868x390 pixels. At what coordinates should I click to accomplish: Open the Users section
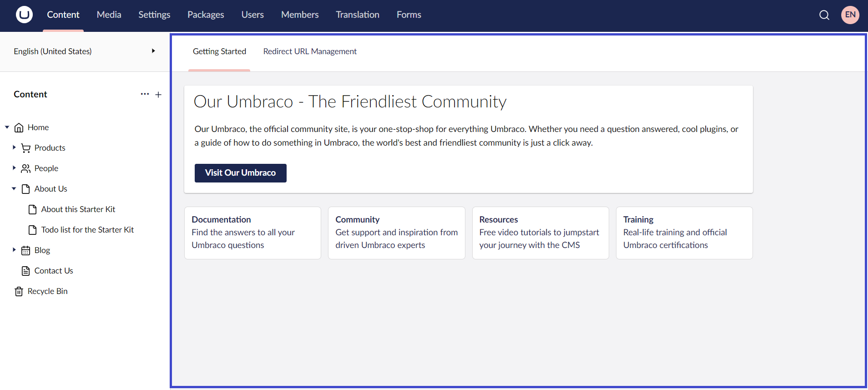[252, 15]
